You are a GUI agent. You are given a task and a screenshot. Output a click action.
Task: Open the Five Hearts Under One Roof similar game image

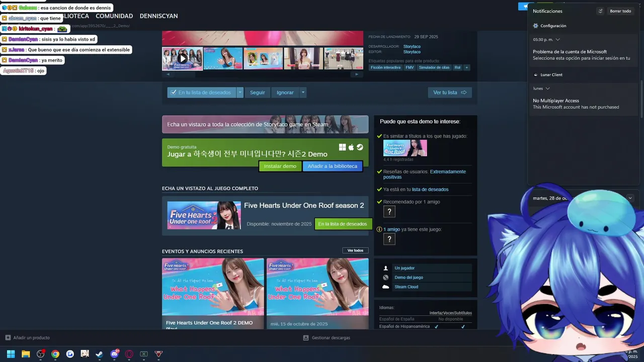[x=405, y=148]
